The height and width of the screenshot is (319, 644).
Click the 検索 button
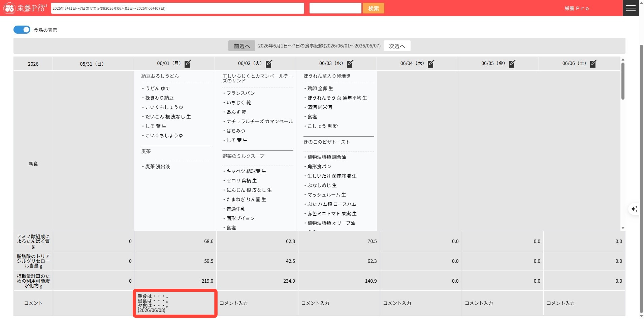pyautogui.click(x=373, y=8)
